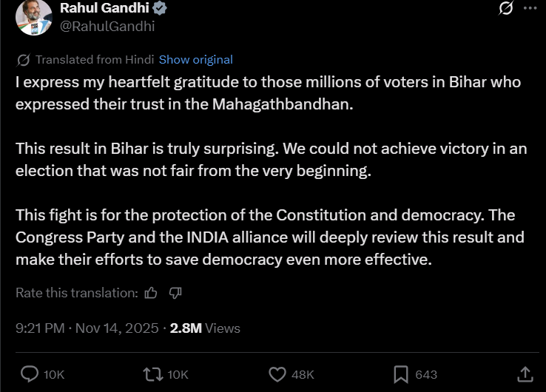Click the tweet text about Bihar result
The width and height of the screenshot is (546, 392).
click(271, 159)
